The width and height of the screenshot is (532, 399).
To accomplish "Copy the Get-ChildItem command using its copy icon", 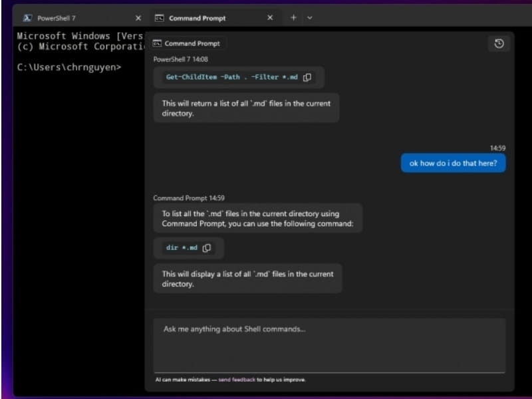I will coord(307,77).
